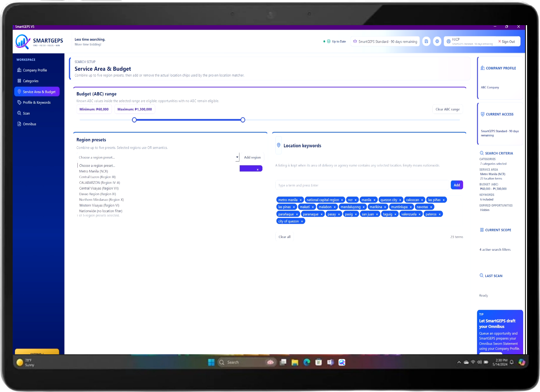The height and width of the screenshot is (392, 540).
Task: Select Central Luzon (Region III) option
Action: pyautogui.click(x=97, y=177)
